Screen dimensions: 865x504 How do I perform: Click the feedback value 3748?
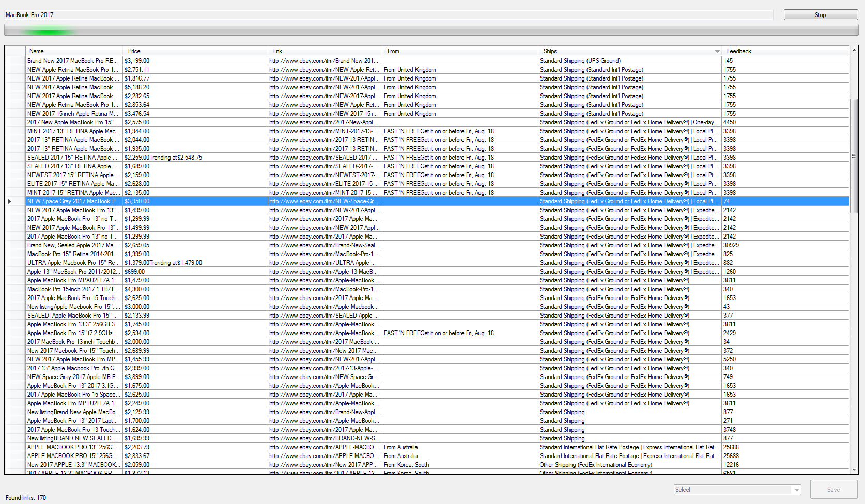click(785, 430)
